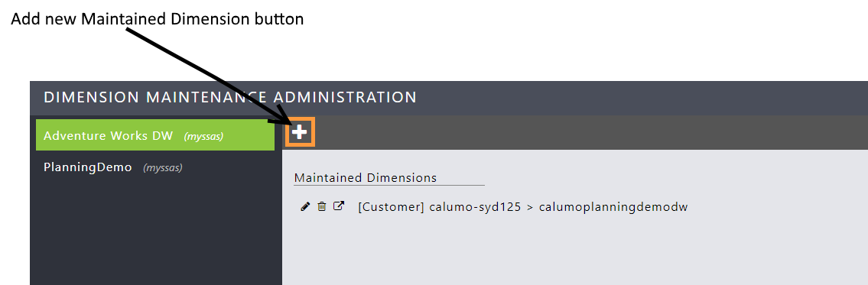Screen dimensions: 868x285
Task: Open Customer dimension via external link icon
Action: 339,206
